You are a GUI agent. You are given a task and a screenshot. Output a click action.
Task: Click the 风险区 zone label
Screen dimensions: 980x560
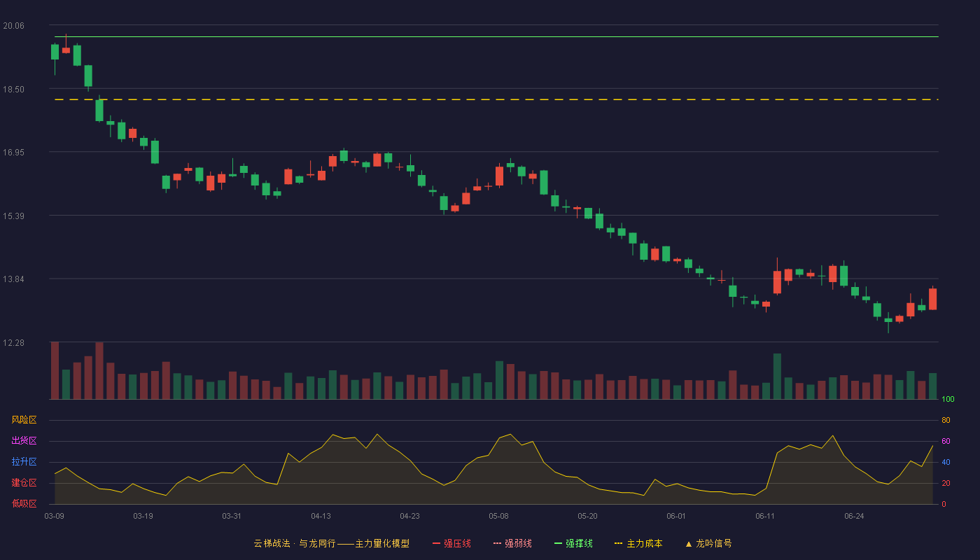point(24,420)
